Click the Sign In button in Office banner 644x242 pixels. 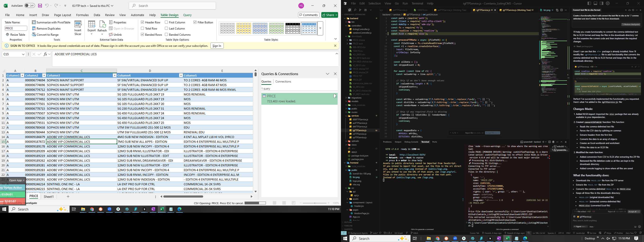(217, 46)
